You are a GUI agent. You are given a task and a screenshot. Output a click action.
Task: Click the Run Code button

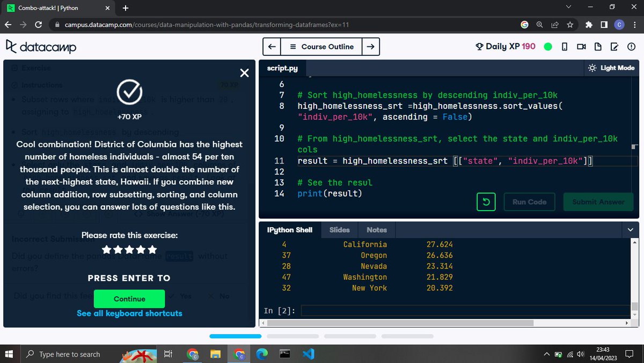click(529, 202)
